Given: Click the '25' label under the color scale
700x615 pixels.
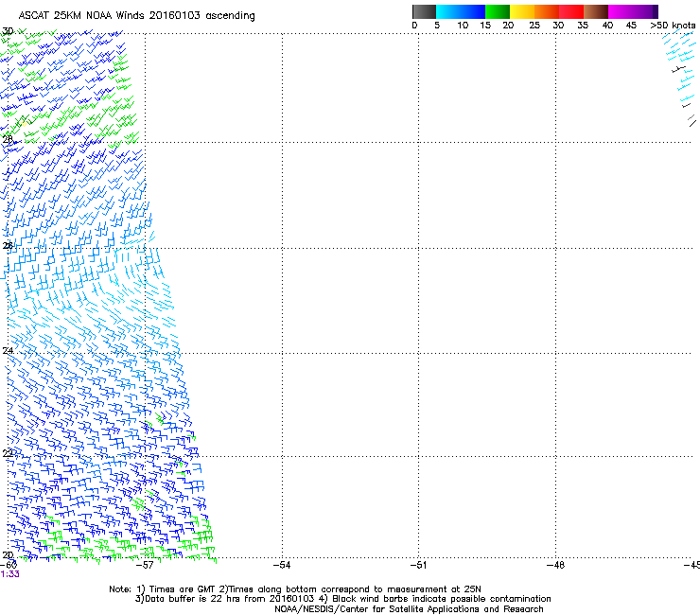Looking at the screenshot, I should tap(534, 26).
